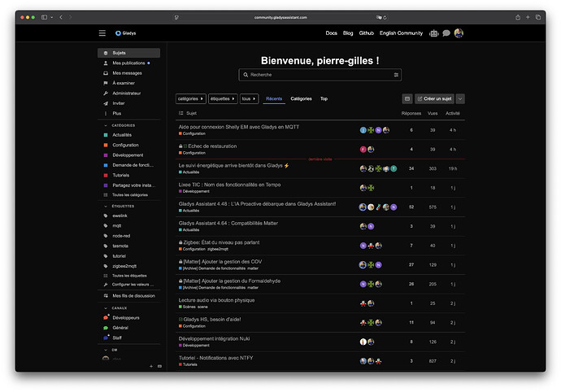The width and height of the screenshot is (561, 392).
Task: Open the chat bubble icon in header
Action: click(x=446, y=33)
